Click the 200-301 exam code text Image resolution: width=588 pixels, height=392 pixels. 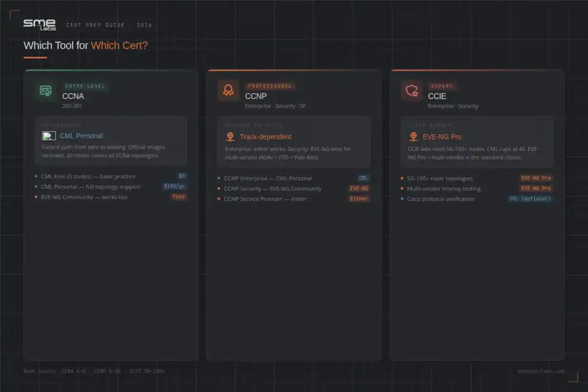(72, 106)
